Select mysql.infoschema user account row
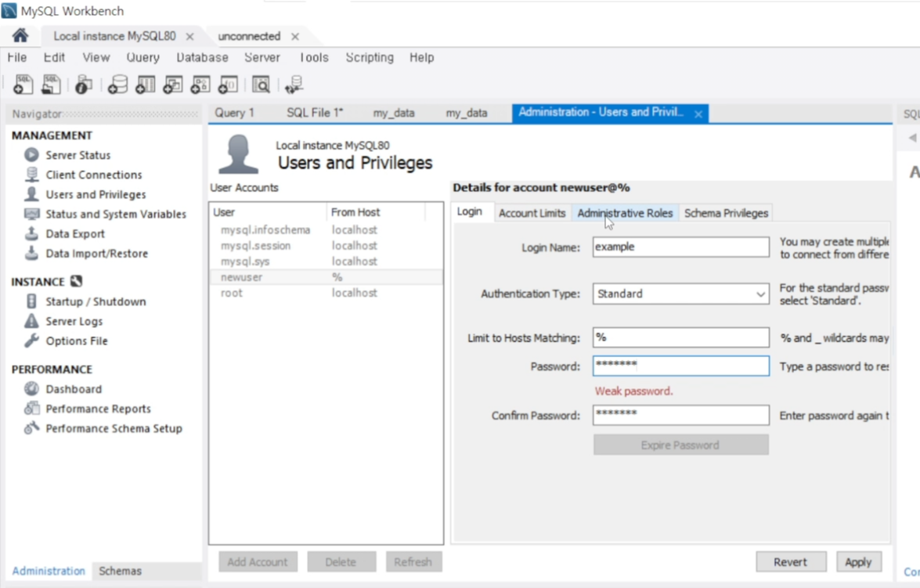Image resolution: width=920 pixels, height=588 pixels. [326, 230]
